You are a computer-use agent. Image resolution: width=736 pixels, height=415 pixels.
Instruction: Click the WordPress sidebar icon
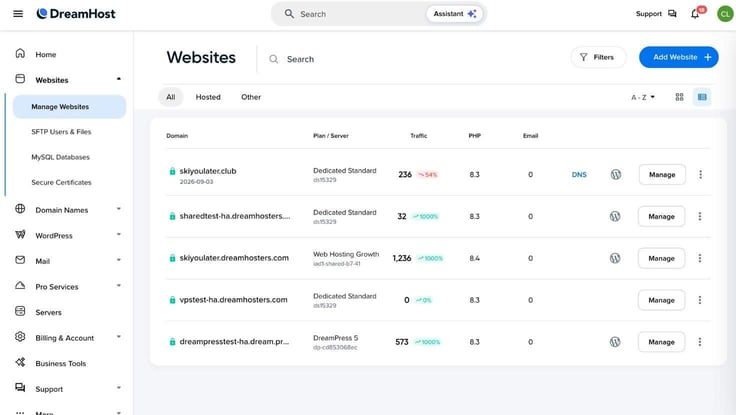[20, 235]
